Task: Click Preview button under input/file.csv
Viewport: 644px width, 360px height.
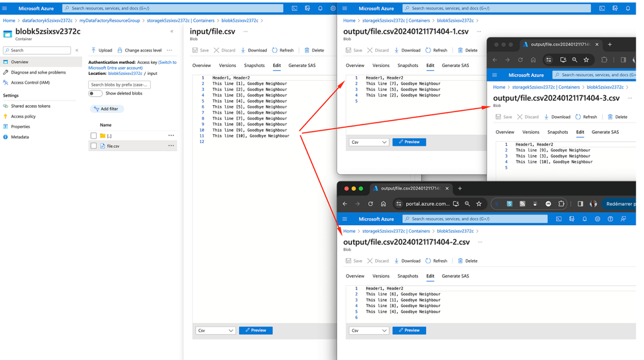Action: (256, 330)
